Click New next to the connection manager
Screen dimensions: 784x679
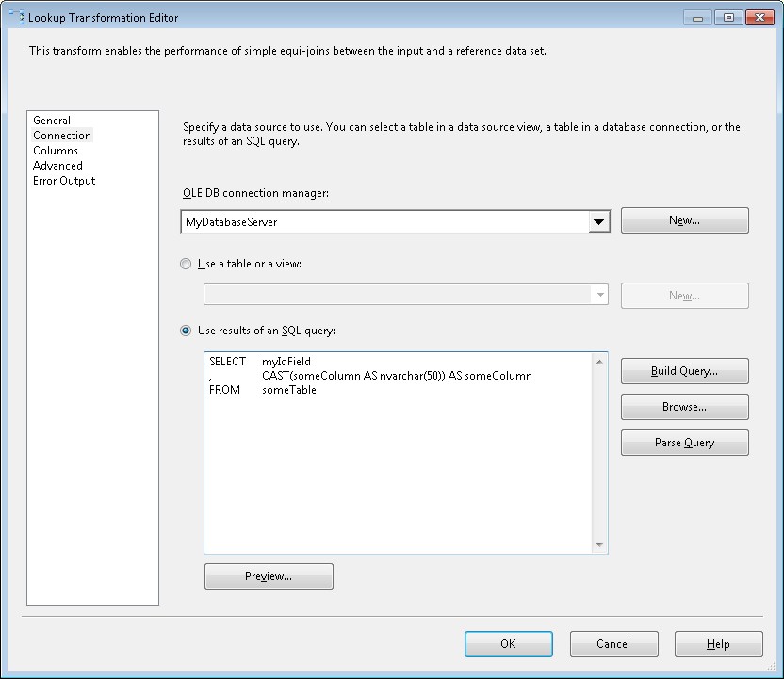point(684,219)
